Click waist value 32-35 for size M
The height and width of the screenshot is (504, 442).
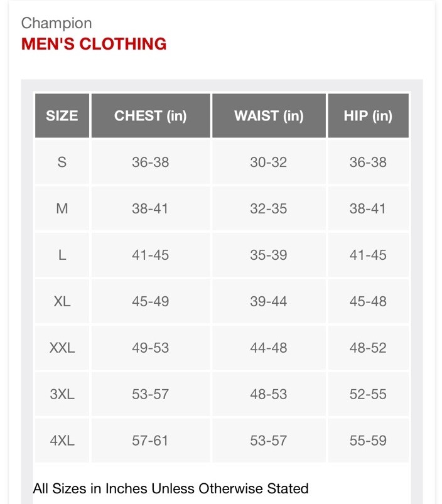[269, 208]
